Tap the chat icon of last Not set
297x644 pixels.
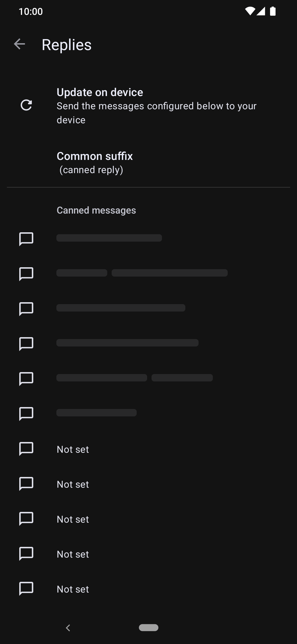pyautogui.click(x=26, y=588)
